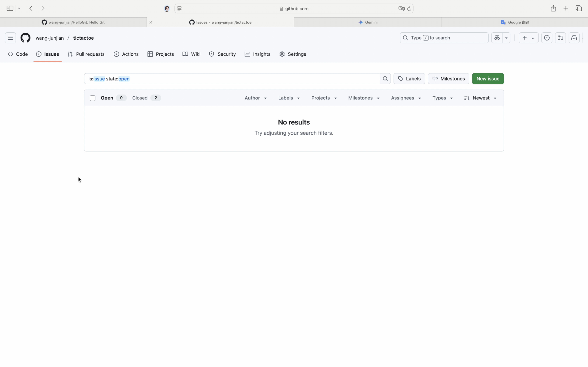Switch to the Pull requests tab
Screen dimensions: 588x367
click(x=86, y=54)
